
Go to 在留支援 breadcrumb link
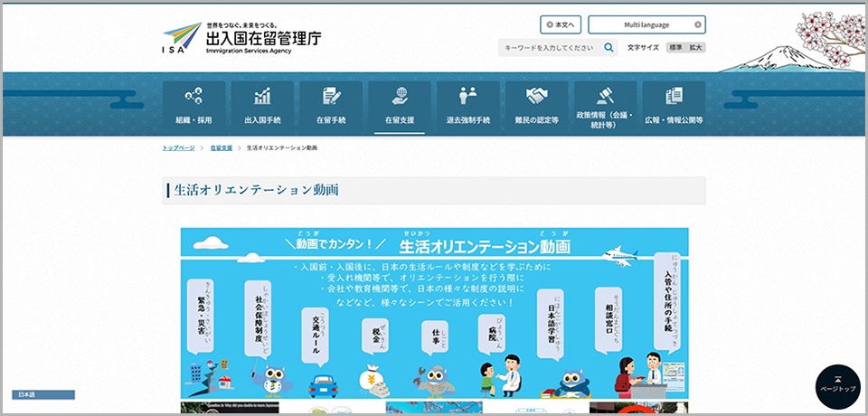click(x=221, y=148)
